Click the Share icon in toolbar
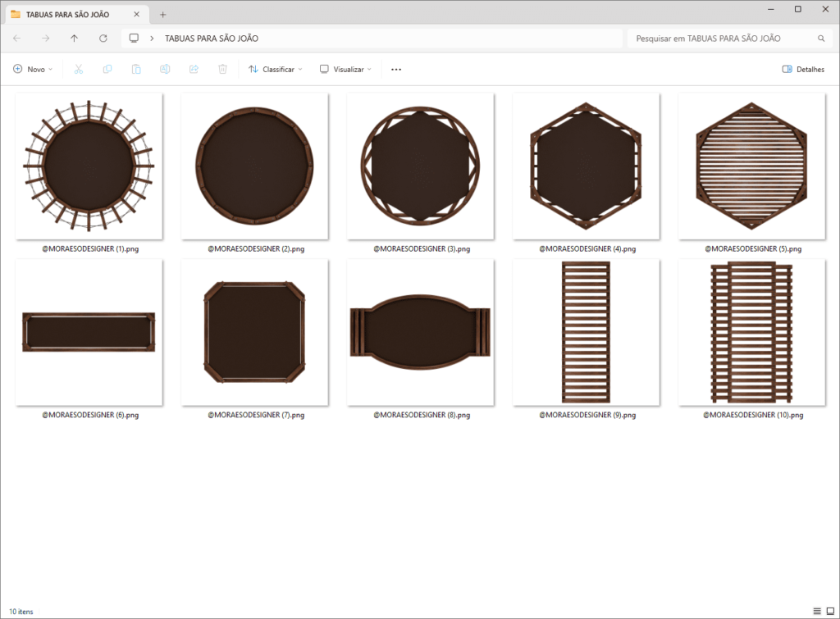This screenshot has width=840, height=619. (194, 69)
